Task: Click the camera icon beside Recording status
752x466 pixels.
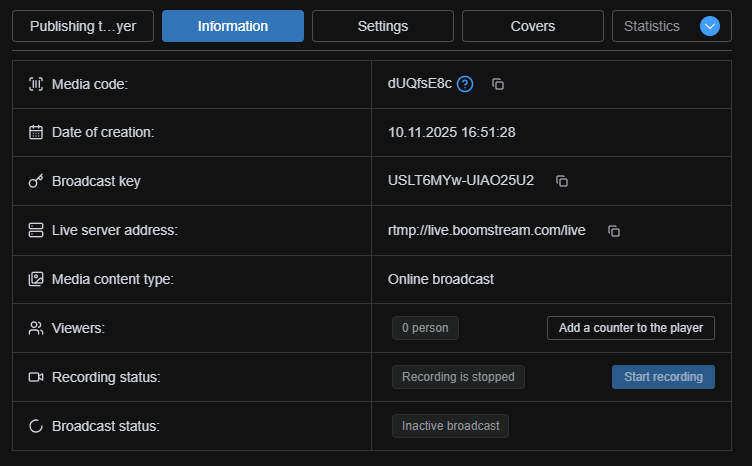Action: (36, 377)
